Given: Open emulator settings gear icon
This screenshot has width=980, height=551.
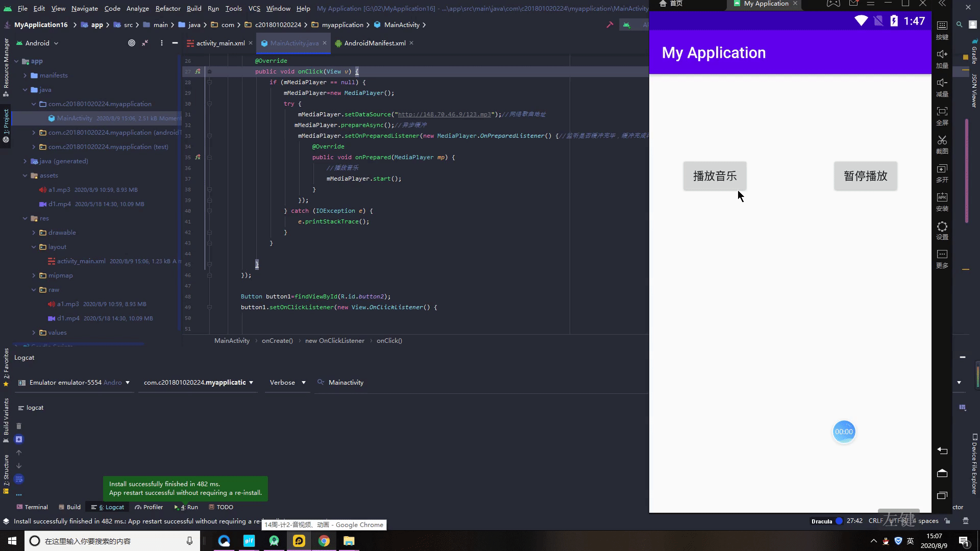Looking at the screenshot, I should coord(942,227).
